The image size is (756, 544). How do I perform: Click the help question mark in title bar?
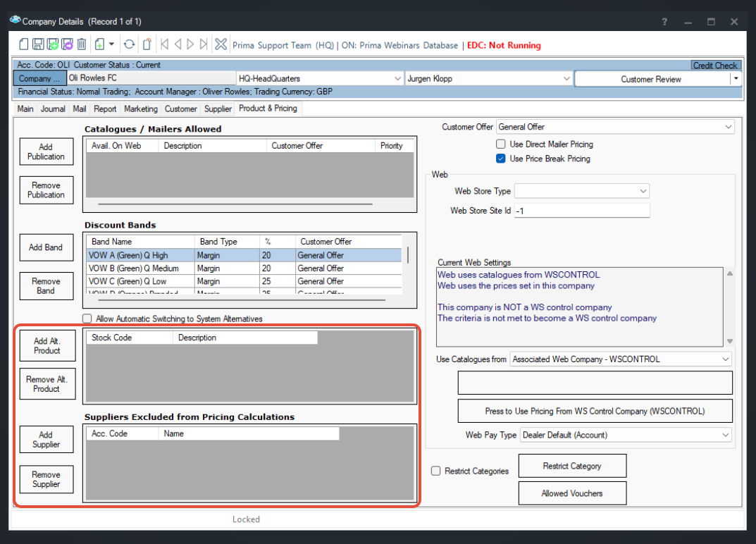[x=664, y=22]
